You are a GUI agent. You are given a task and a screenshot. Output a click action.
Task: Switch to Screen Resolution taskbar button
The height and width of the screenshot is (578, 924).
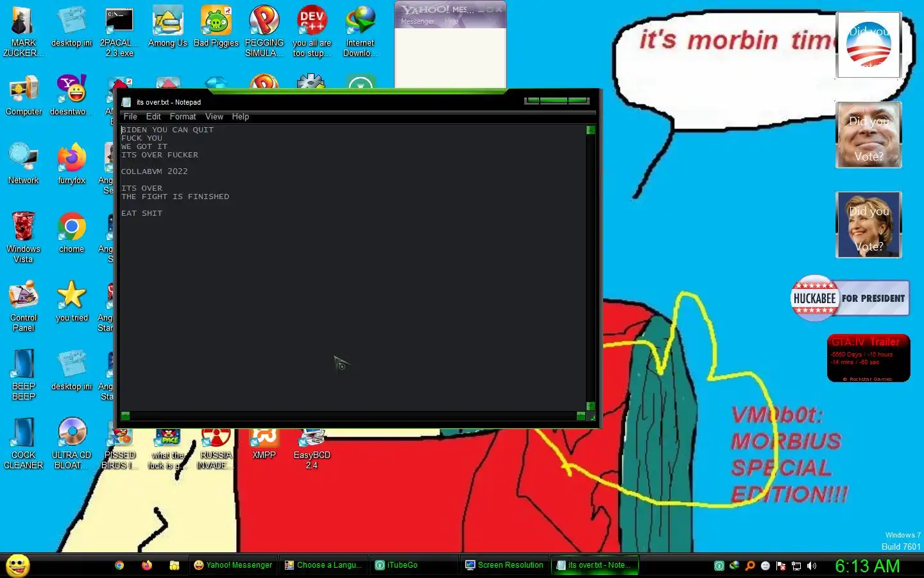506,565
